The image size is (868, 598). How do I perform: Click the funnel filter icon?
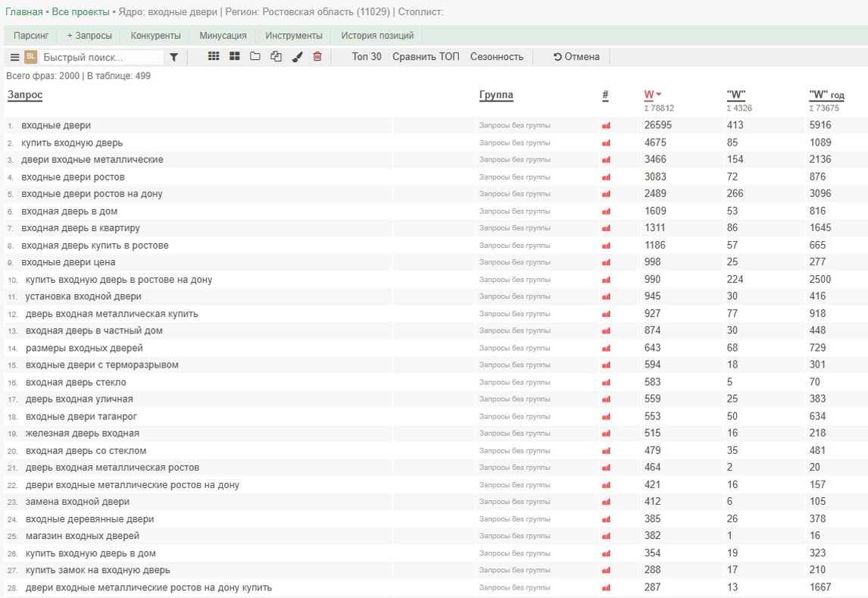(173, 57)
